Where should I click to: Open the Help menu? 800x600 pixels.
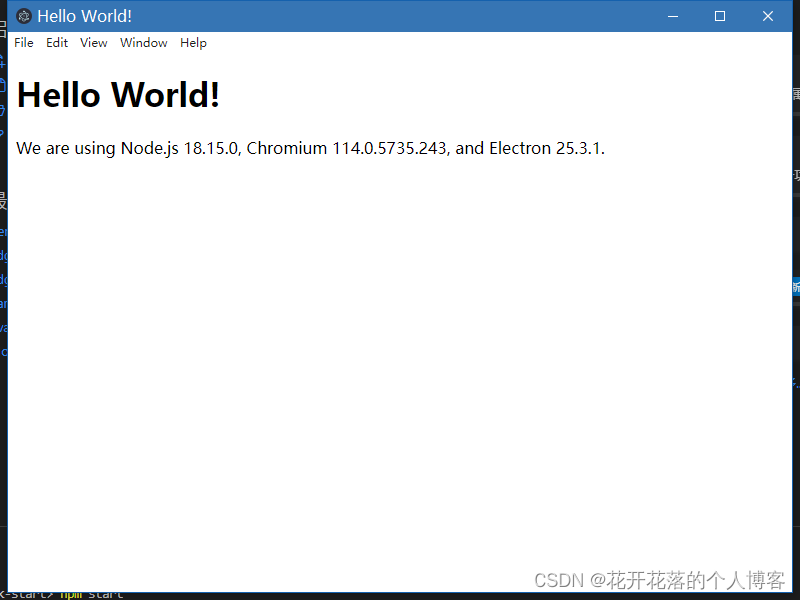193,43
